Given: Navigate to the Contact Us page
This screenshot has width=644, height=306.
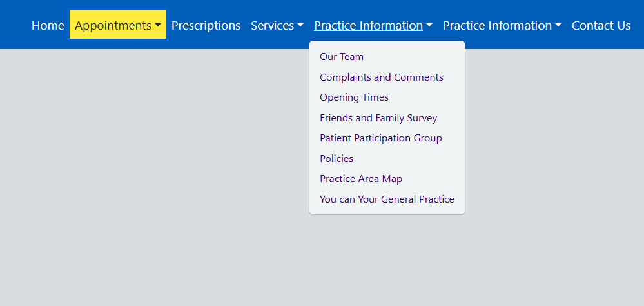Looking at the screenshot, I should [601, 26].
